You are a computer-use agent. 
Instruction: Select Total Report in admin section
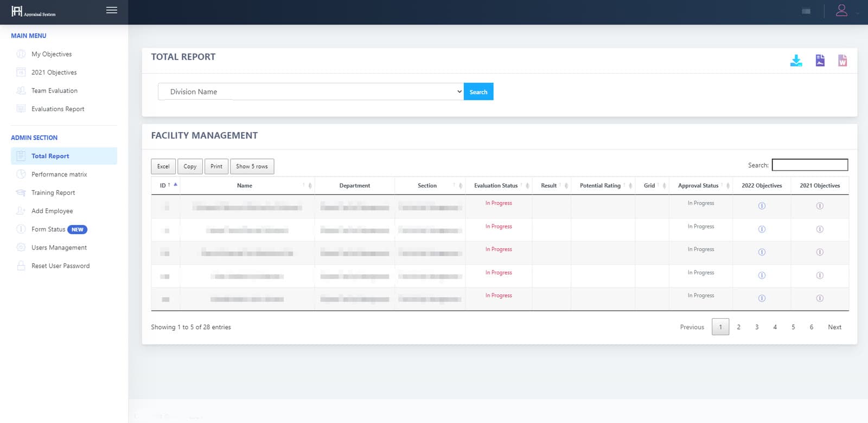tap(64, 156)
